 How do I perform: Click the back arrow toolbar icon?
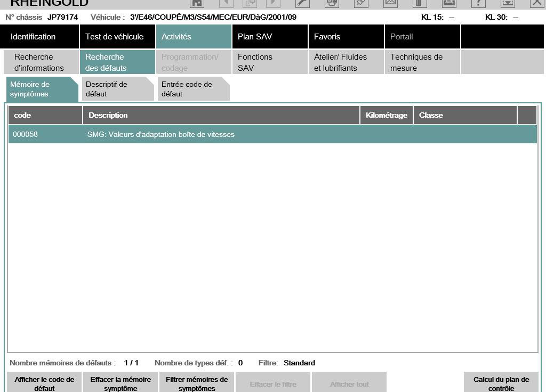(226, 3)
